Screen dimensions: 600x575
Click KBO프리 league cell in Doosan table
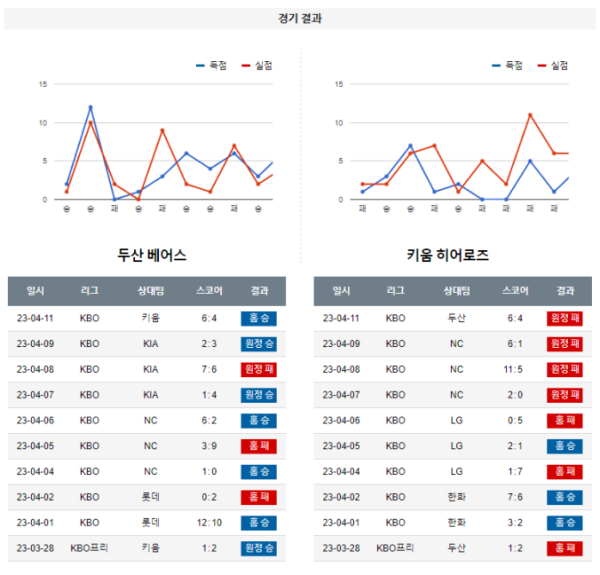point(90,548)
